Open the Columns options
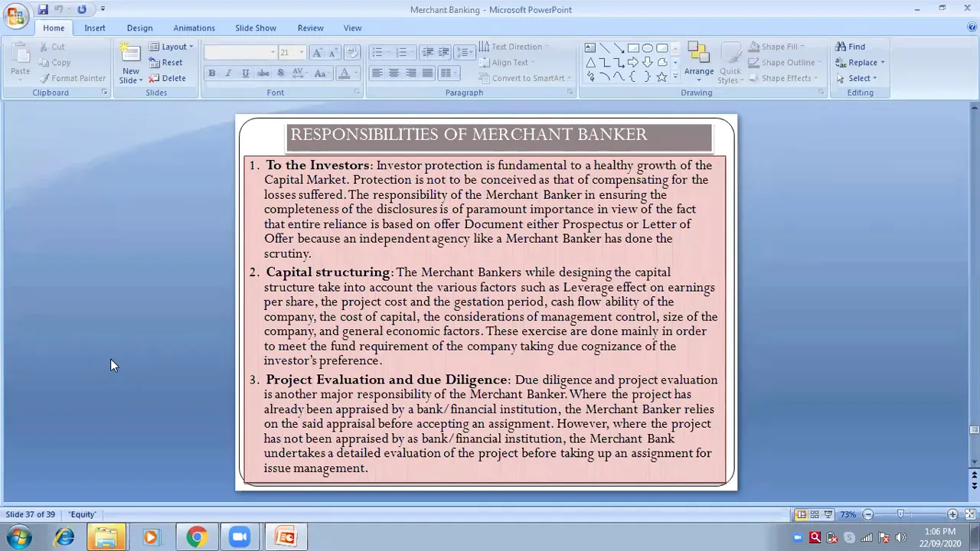 tap(448, 73)
